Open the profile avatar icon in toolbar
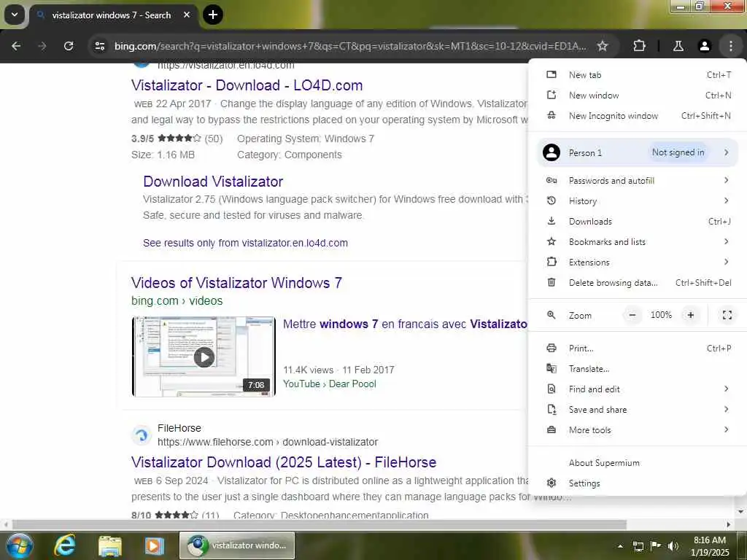 [704, 46]
